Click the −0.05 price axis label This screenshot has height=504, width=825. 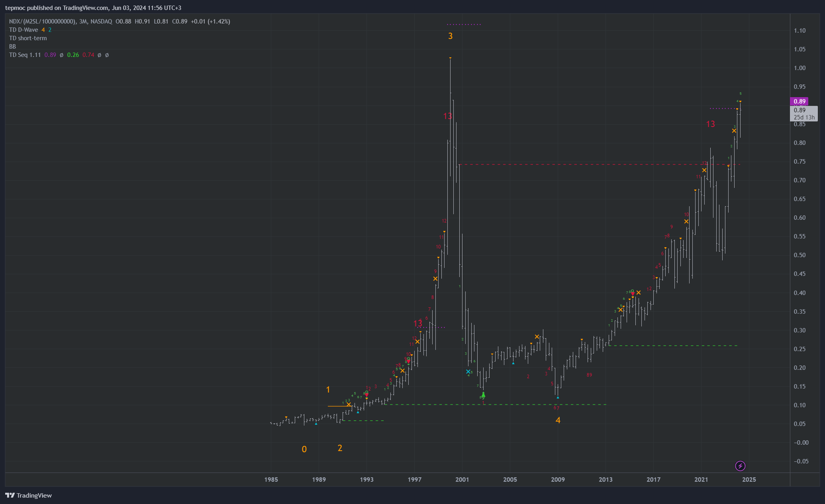(801, 461)
